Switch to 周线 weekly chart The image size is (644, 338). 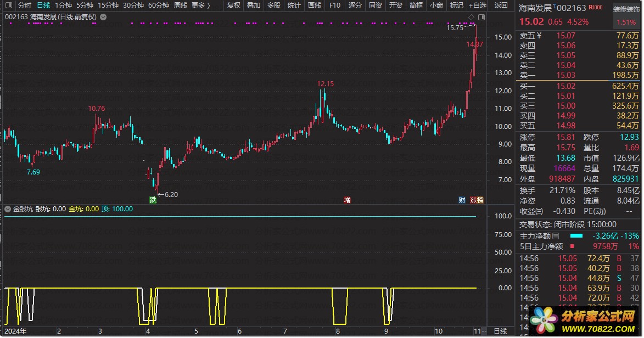click(180, 5)
